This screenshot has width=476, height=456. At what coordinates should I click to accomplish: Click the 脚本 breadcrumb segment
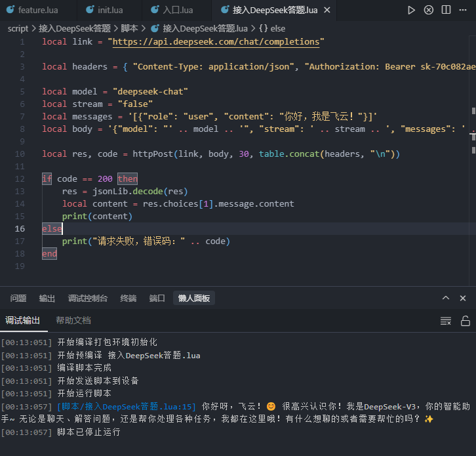tap(129, 29)
